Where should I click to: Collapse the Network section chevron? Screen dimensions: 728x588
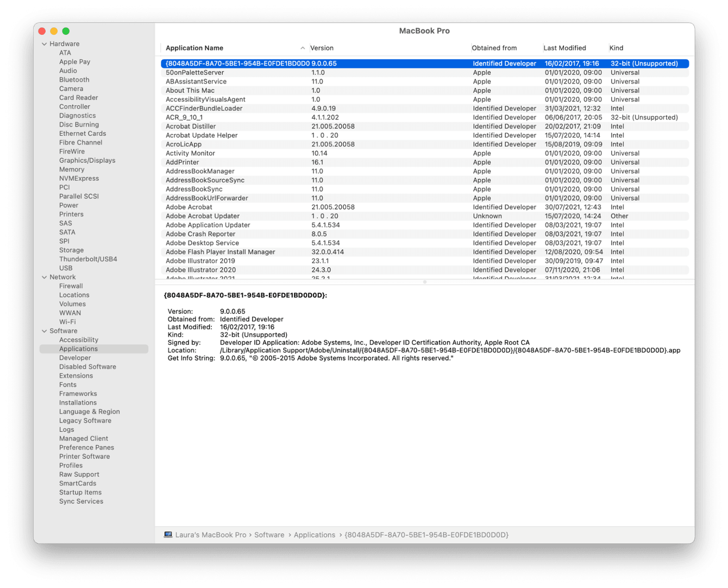45,277
